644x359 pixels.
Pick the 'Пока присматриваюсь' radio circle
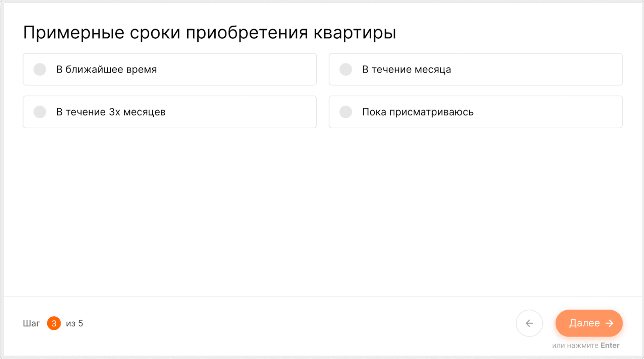click(345, 112)
